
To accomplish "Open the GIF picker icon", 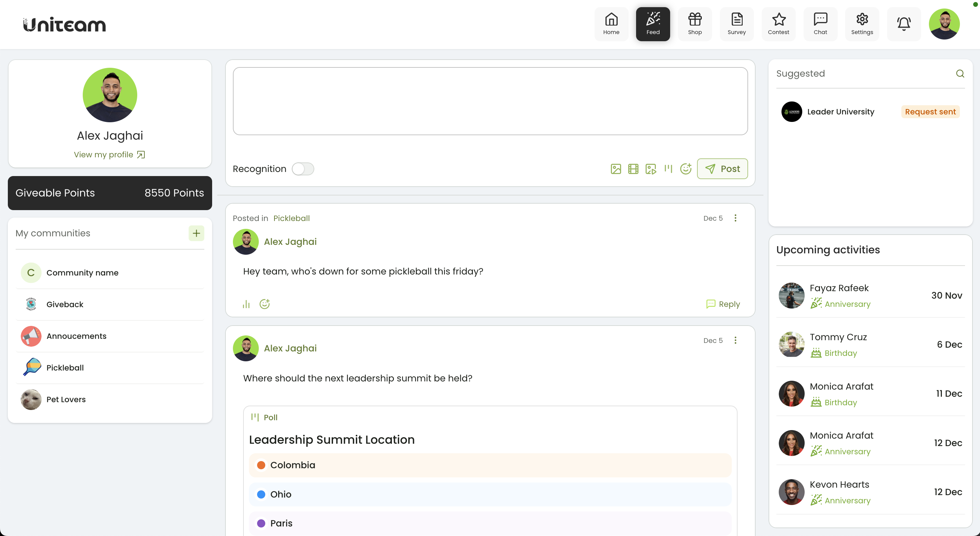I will 650,169.
